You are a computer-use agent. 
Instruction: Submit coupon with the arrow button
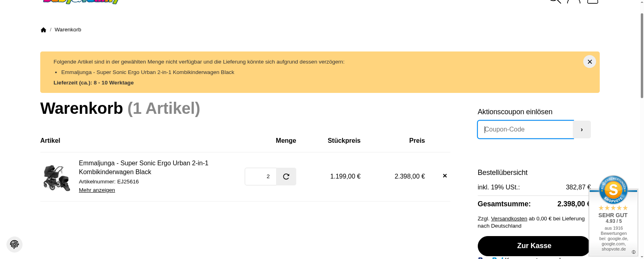(x=582, y=129)
